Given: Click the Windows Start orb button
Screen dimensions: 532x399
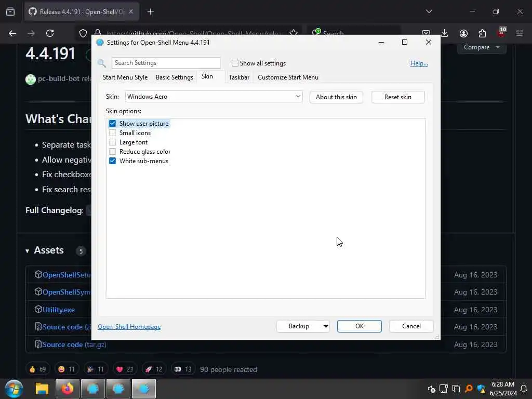Looking at the screenshot, I should tap(14, 389).
